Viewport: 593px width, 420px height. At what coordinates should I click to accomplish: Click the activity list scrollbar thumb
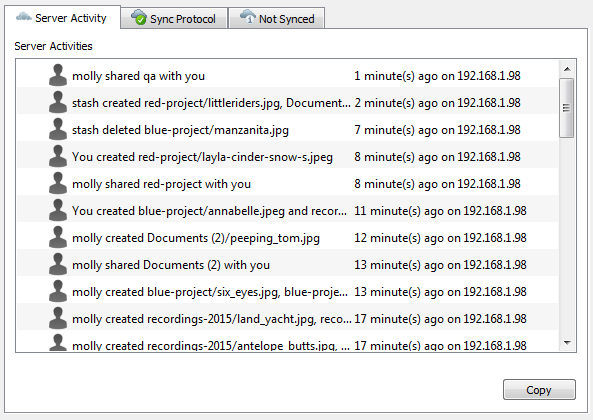pyautogui.click(x=567, y=108)
